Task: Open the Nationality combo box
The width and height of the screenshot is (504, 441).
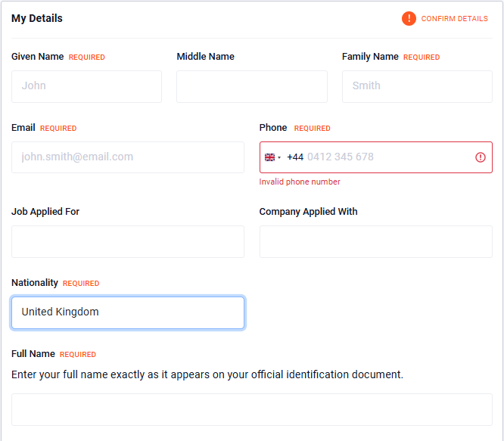Action: 128,312
